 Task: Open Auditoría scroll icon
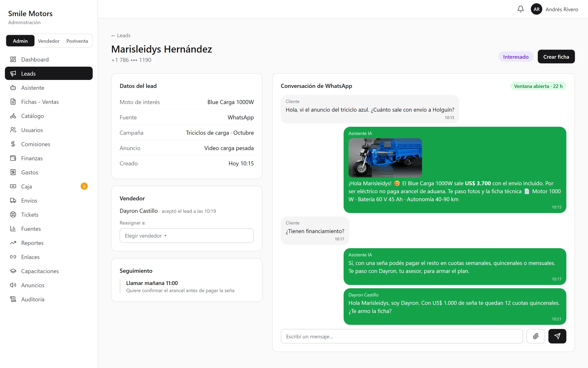(13, 299)
